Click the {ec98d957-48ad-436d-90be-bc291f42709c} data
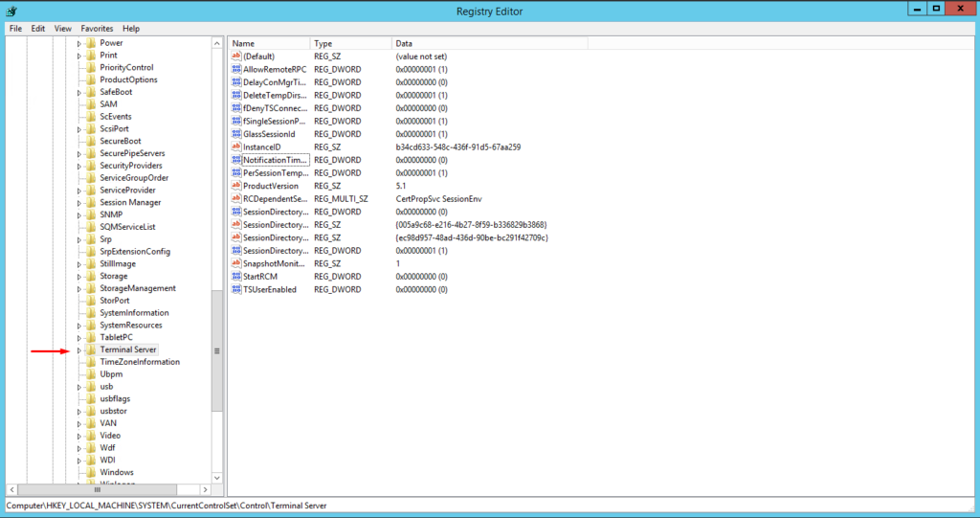Image resolution: width=980 pixels, height=518 pixels. coord(472,237)
